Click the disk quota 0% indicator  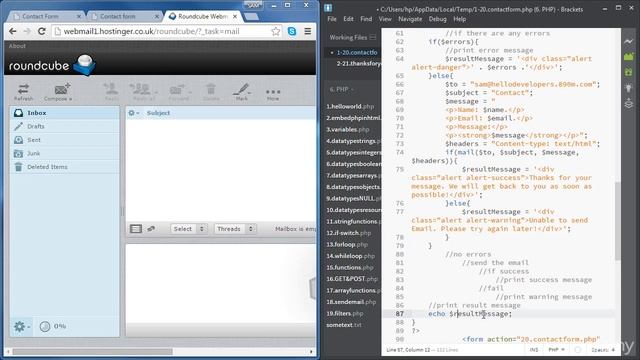click(x=53, y=326)
